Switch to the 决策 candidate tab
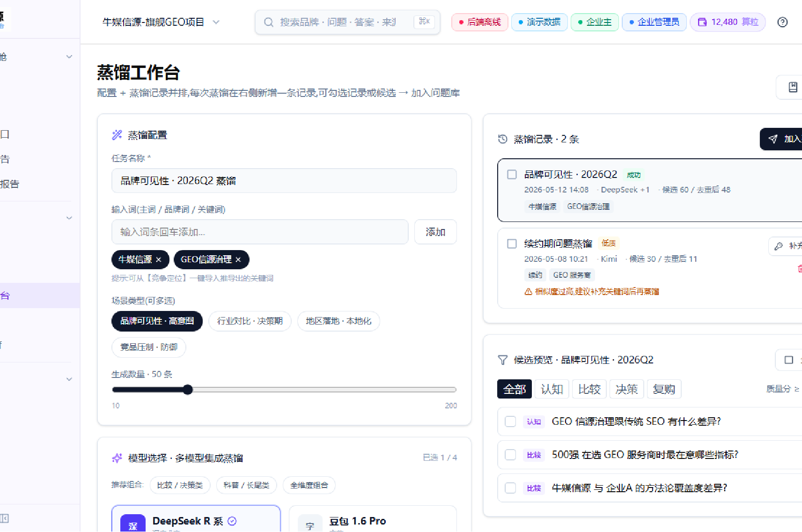This screenshot has height=532, width=802. [x=627, y=389]
